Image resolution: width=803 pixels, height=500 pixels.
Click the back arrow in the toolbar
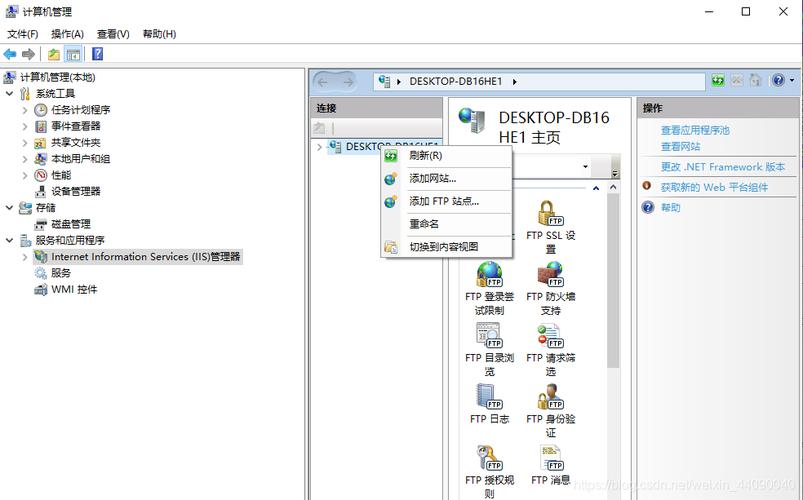(10, 54)
